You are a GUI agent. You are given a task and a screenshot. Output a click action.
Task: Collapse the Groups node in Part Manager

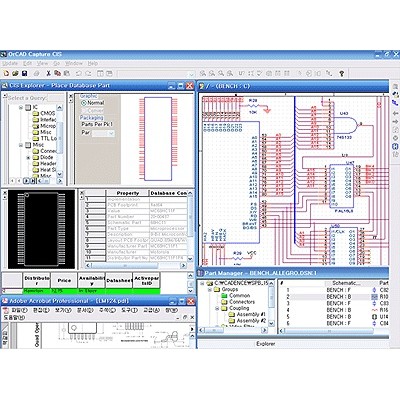[210, 289]
